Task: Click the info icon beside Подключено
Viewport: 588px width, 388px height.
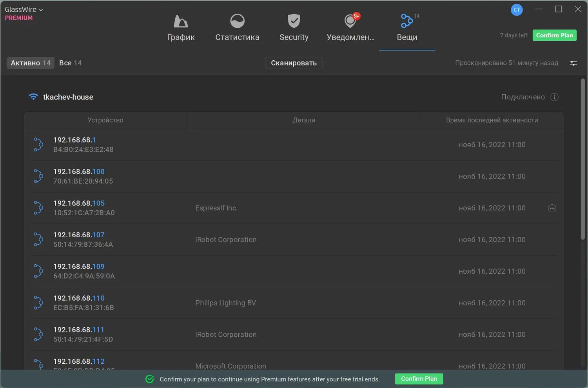Action: (554, 97)
